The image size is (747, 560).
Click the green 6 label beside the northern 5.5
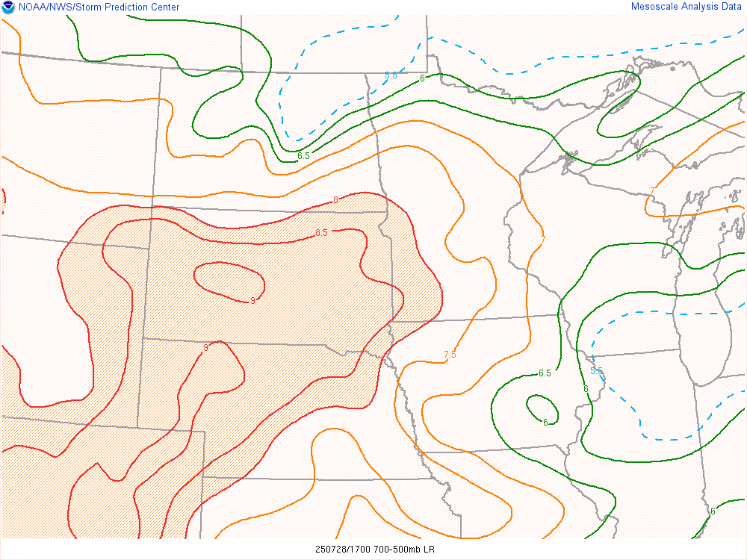tap(422, 78)
